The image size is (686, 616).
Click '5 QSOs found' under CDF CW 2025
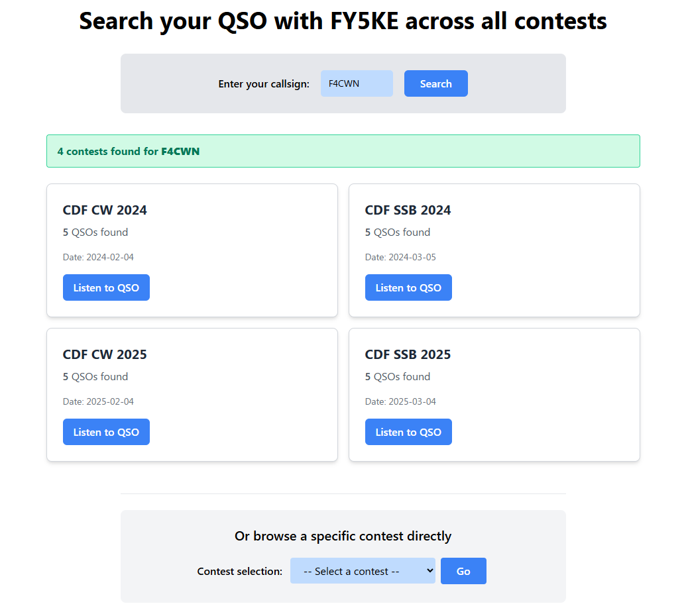95,376
